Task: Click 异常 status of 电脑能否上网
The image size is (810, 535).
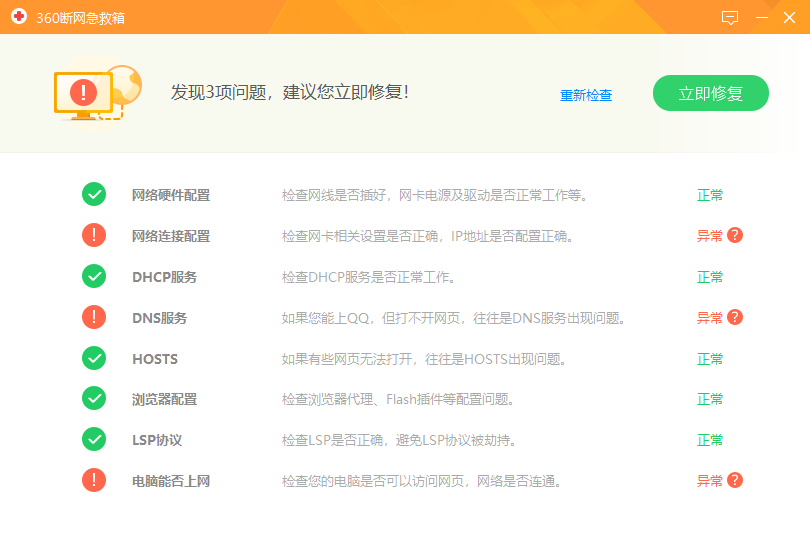Action: tap(709, 481)
